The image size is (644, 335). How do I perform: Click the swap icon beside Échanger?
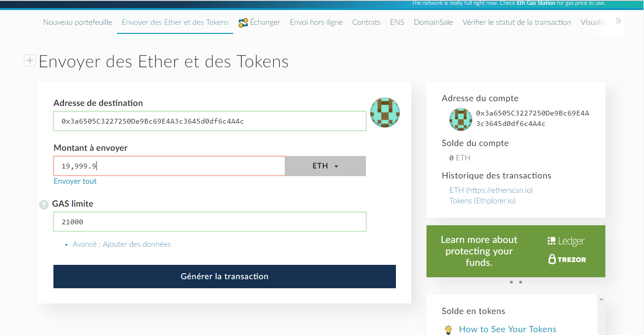coord(243,22)
